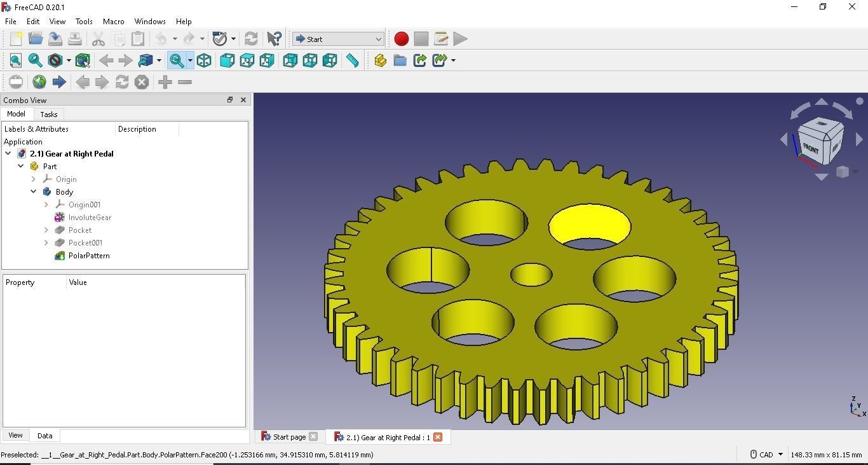Create a new document with the New icon
Image resolution: width=868 pixels, height=465 pixels.
pyautogui.click(x=16, y=39)
